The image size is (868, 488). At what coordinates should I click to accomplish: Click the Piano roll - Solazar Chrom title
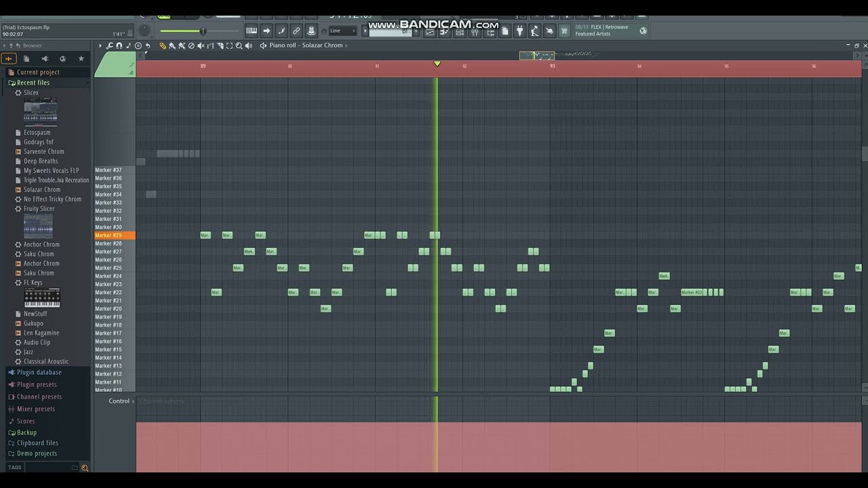click(x=306, y=45)
